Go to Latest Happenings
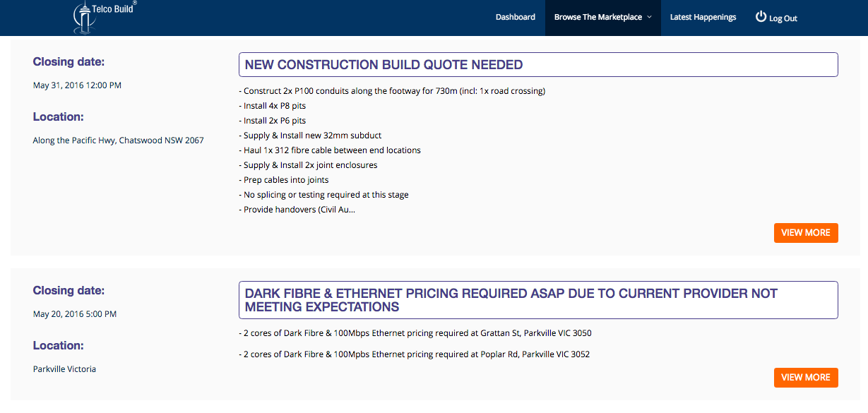Viewport: 868px width, 413px height. coord(703,17)
